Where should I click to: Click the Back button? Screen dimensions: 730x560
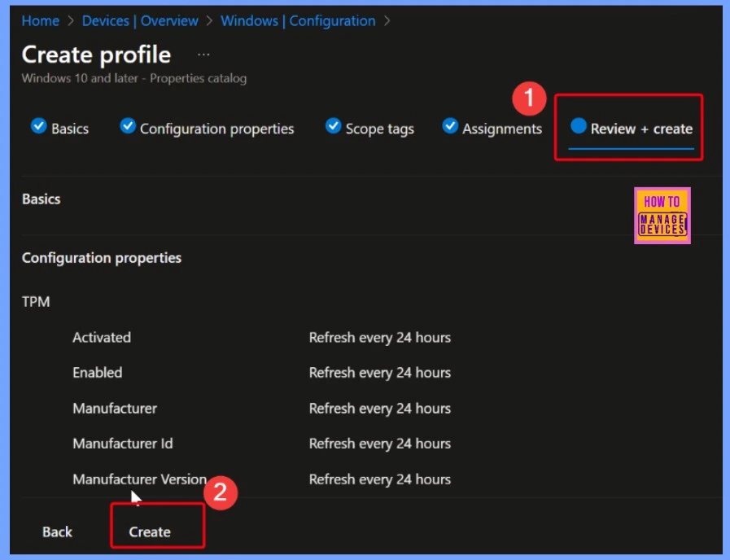coord(57,532)
